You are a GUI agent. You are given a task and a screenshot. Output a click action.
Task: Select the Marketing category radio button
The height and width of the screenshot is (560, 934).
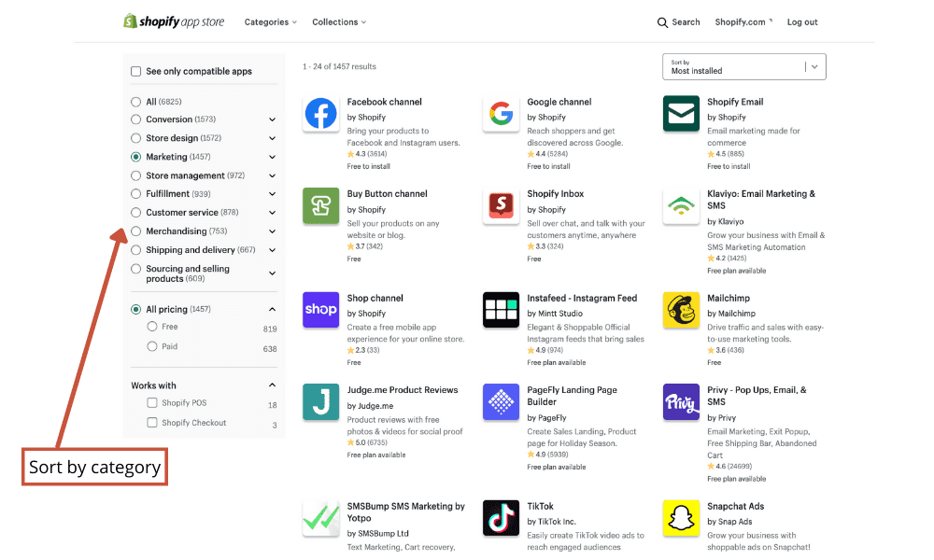[135, 157]
